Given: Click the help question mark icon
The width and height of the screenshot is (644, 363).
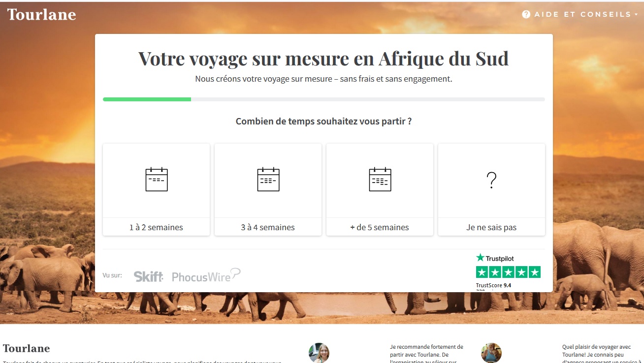Looking at the screenshot, I should [526, 14].
